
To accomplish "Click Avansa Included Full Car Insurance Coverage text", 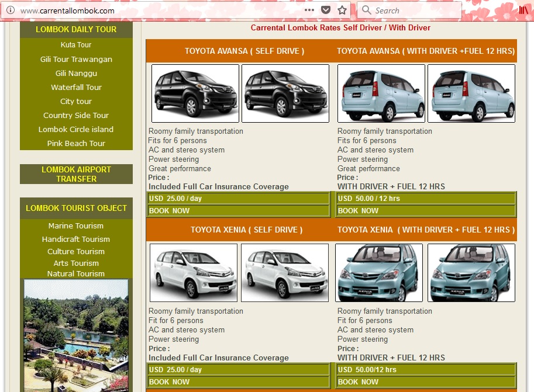I will coord(218,186).
